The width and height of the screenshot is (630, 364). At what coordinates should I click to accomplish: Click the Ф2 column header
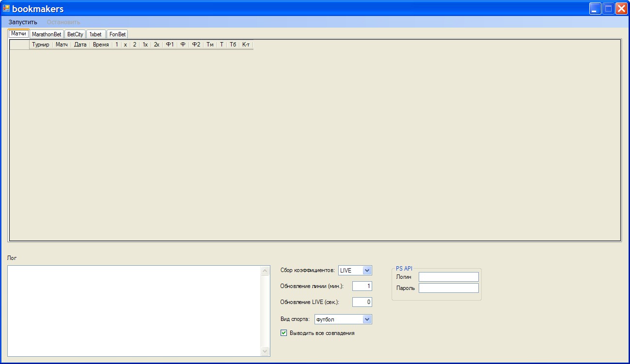[196, 45]
